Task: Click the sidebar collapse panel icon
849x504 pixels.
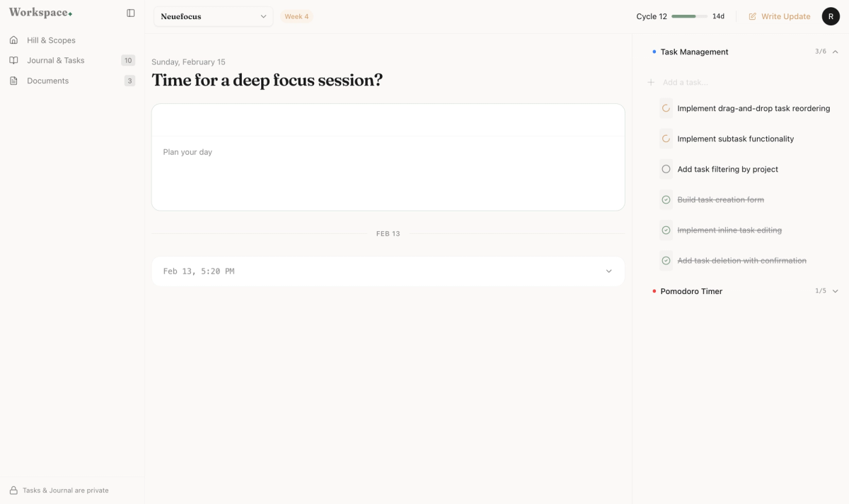Action: [x=130, y=12]
